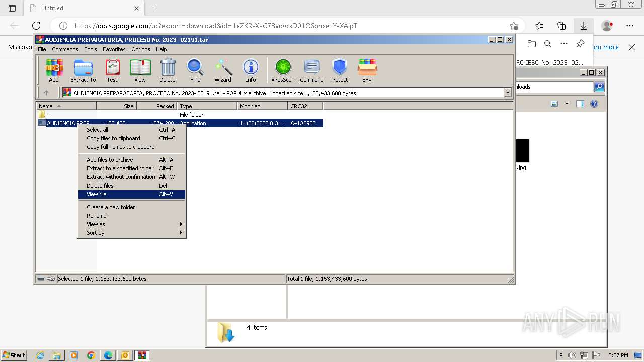The height and width of the screenshot is (362, 644).
Task: Open the Commands menu
Action: click(x=65, y=49)
